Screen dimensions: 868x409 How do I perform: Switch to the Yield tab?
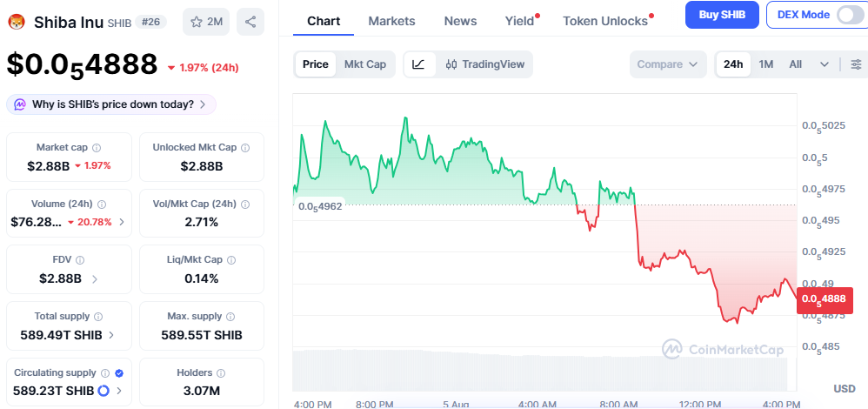520,21
